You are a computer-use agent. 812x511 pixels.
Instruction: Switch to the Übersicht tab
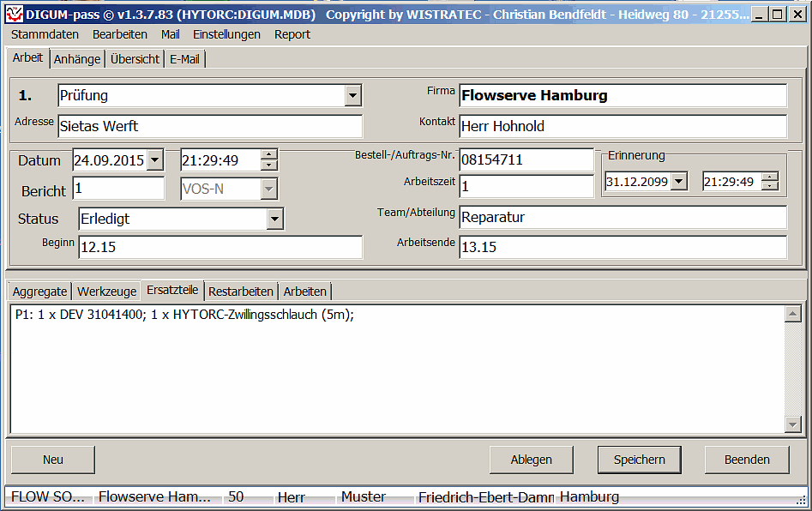tap(135, 59)
